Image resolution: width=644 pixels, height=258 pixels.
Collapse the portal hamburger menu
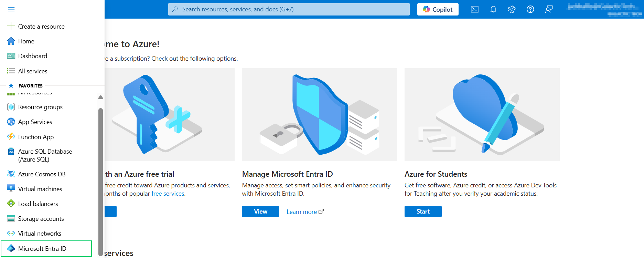[11, 9]
